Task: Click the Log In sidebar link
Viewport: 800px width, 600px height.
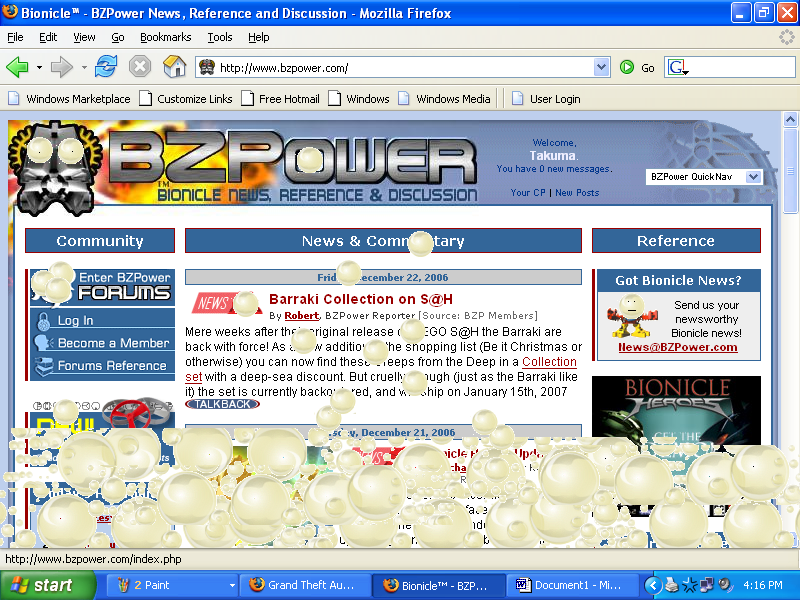Action: 75,320
